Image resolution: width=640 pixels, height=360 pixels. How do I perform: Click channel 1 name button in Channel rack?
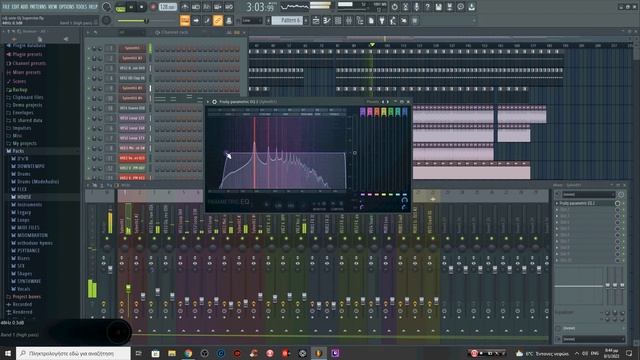point(132,48)
